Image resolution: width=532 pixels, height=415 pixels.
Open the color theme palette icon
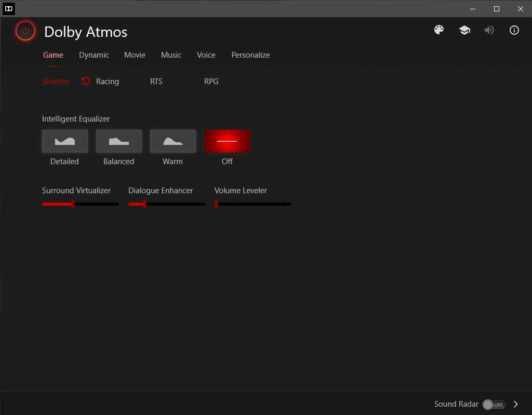pos(439,30)
